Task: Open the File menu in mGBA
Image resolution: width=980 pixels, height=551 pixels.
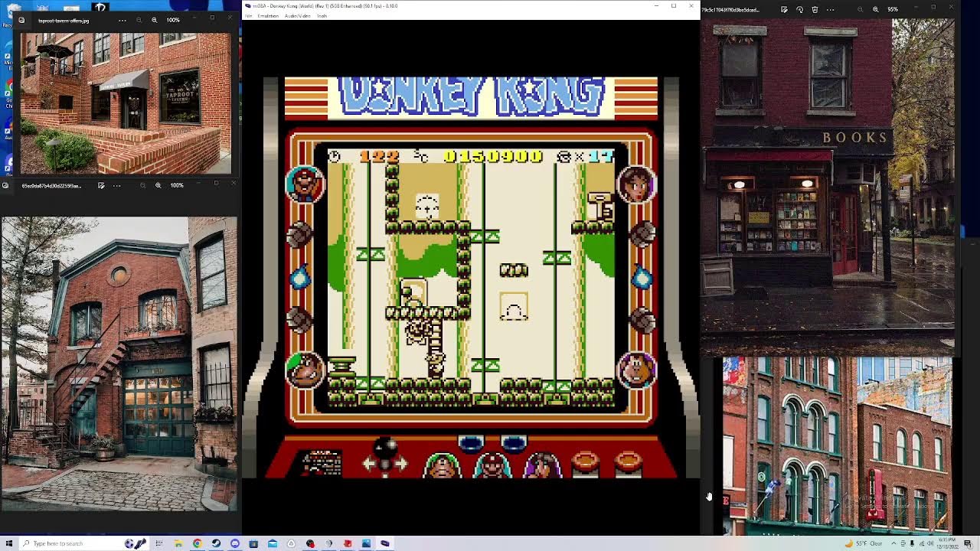Action: click(248, 15)
